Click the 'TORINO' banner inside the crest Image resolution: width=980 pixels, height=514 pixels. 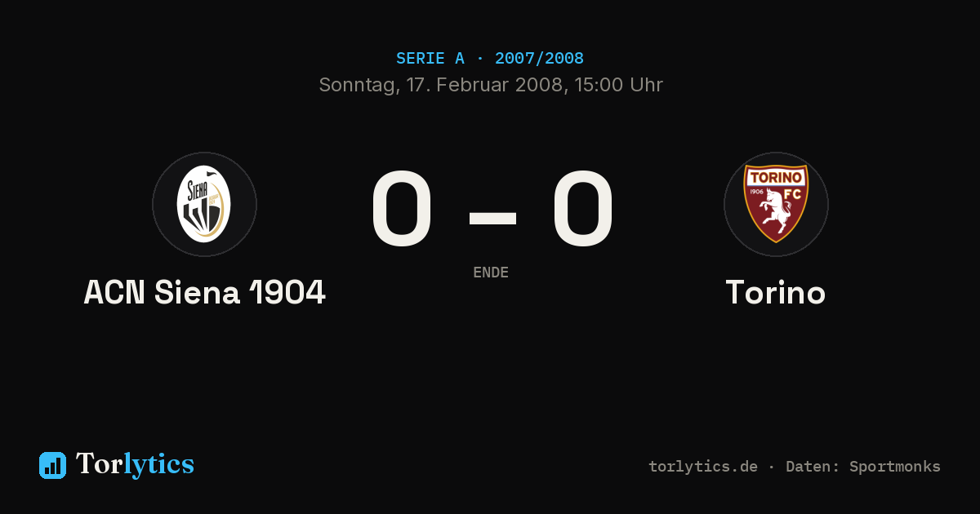(x=776, y=177)
